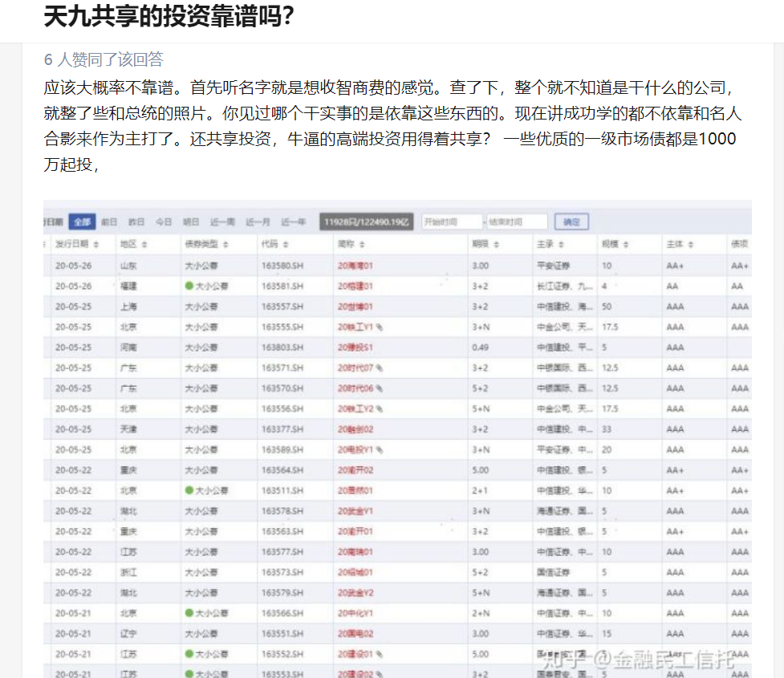The image size is (784, 678).
Task: Click the red bond name in 163580.SH row
Action: 355,266
